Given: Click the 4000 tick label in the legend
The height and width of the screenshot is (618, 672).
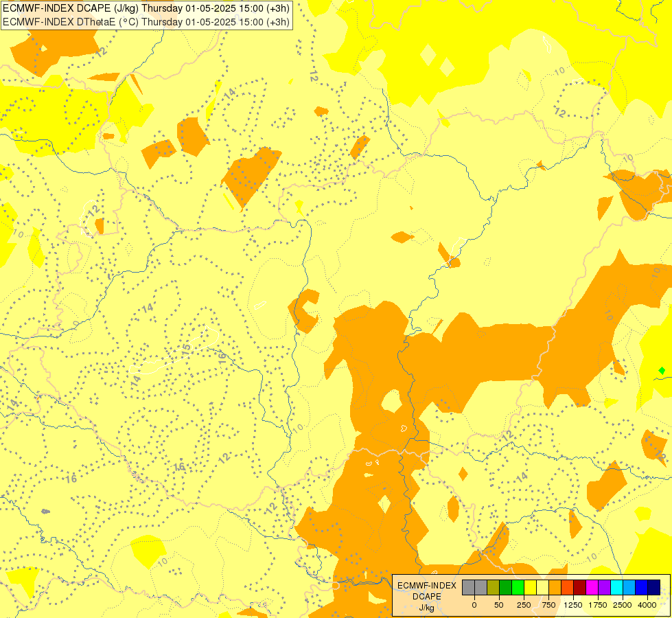Looking at the screenshot, I should pos(647,605).
